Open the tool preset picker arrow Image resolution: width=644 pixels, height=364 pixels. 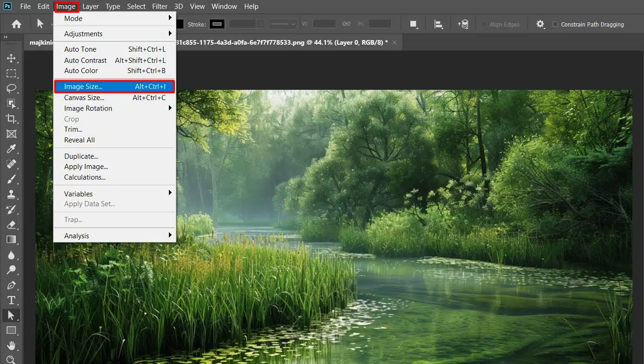point(52,24)
